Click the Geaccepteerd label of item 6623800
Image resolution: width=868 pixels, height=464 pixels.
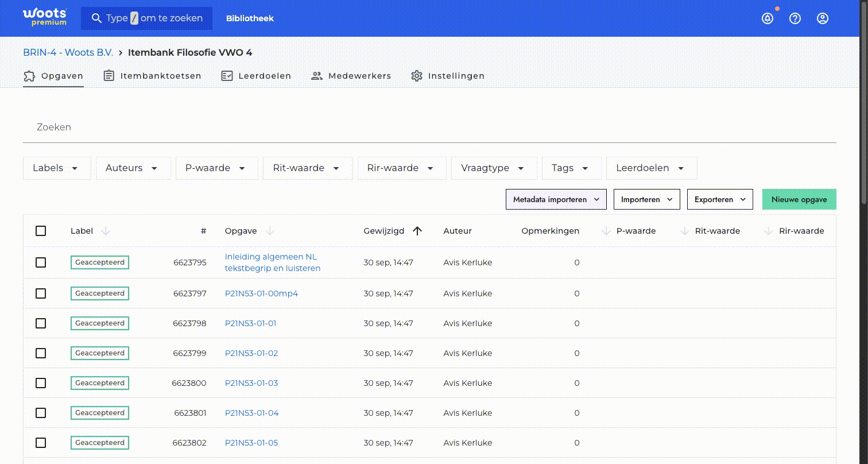pos(100,383)
